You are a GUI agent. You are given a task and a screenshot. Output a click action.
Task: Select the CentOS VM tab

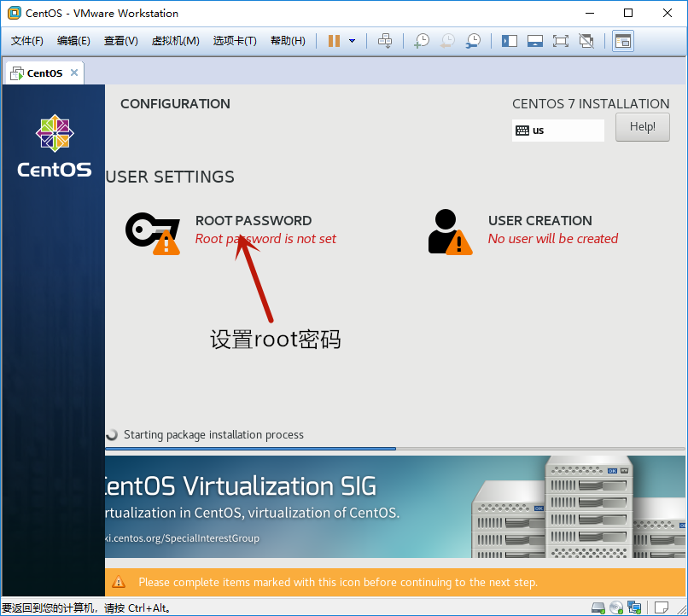[x=44, y=73]
